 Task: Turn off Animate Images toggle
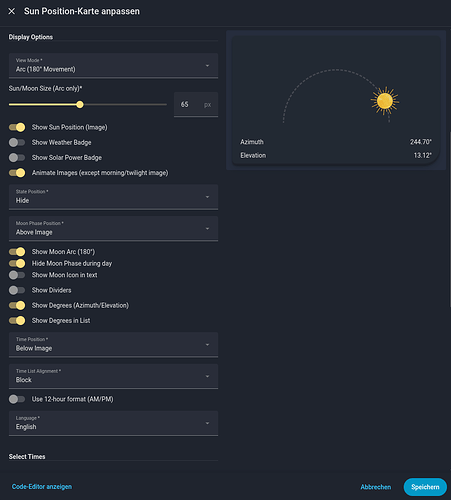tap(17, 173)
